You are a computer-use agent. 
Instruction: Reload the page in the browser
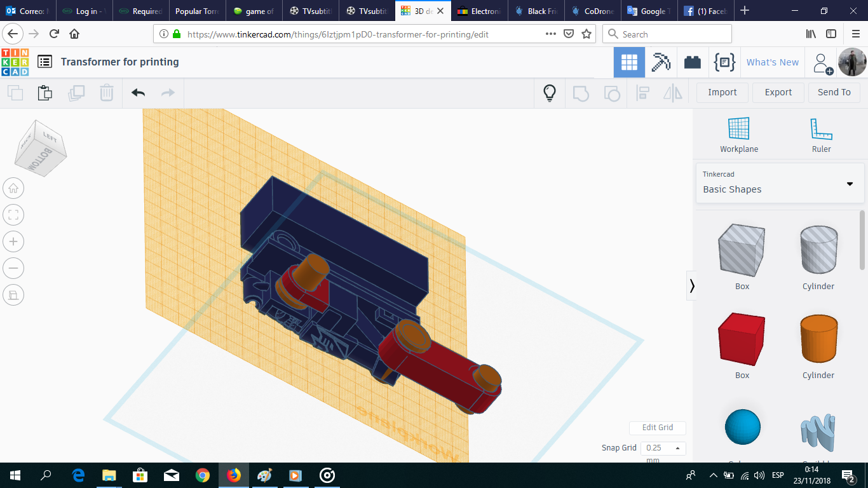click(x=54, y=34)
